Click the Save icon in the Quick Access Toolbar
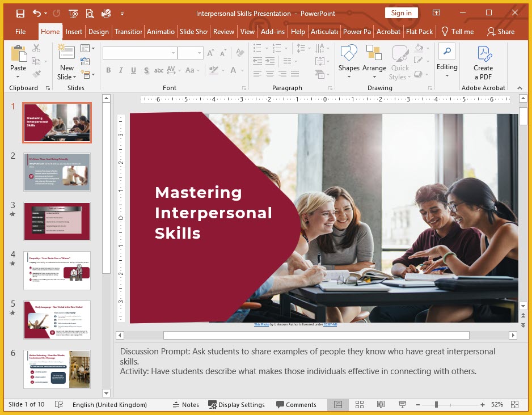Screen dimensions: 532x415 [x=20, y=14]
